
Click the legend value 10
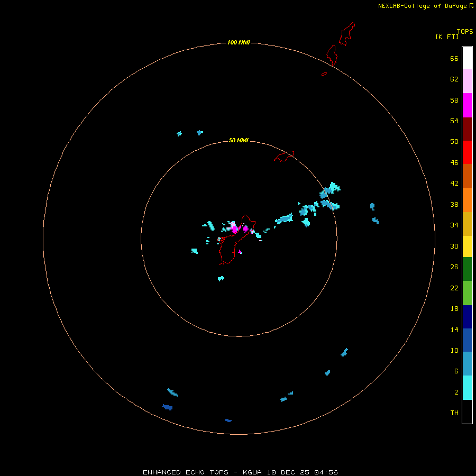point(454,350)
